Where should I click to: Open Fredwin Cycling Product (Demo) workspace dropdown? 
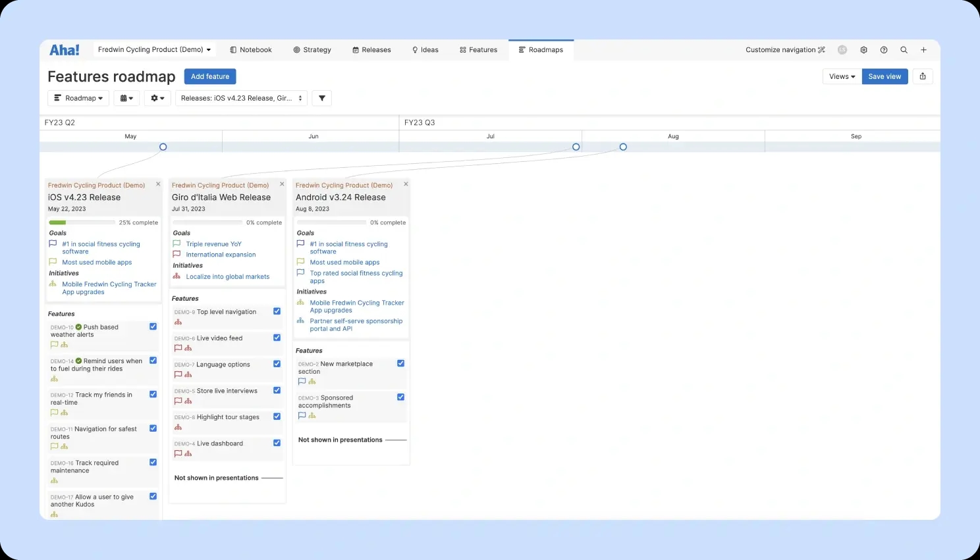click(x=154, y=50)
